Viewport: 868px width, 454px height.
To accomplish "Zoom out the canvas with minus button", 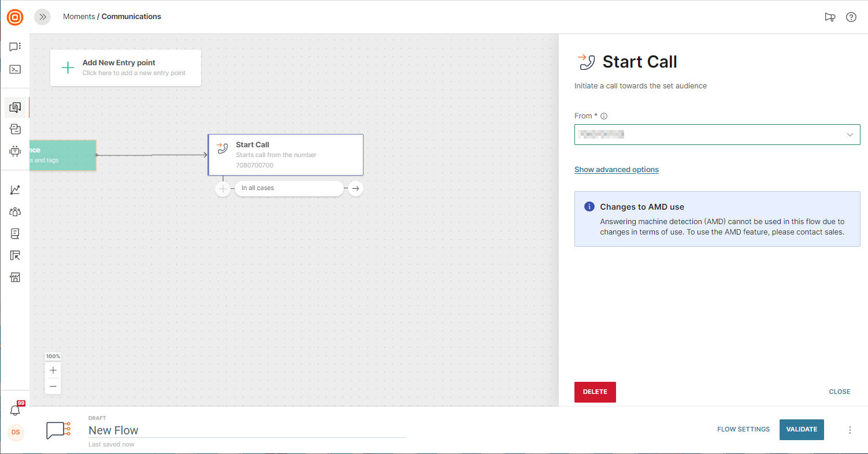I will (x=53, y=386).
